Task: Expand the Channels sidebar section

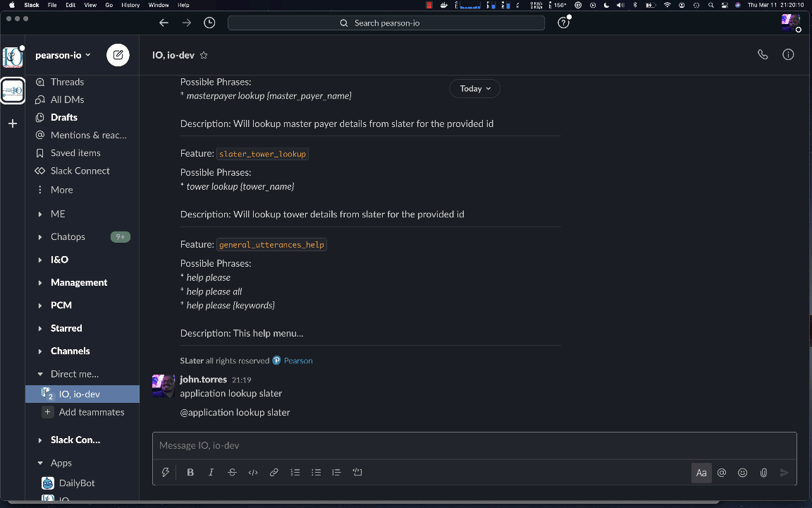Action: pyautogui.click(x=40, y=351)
